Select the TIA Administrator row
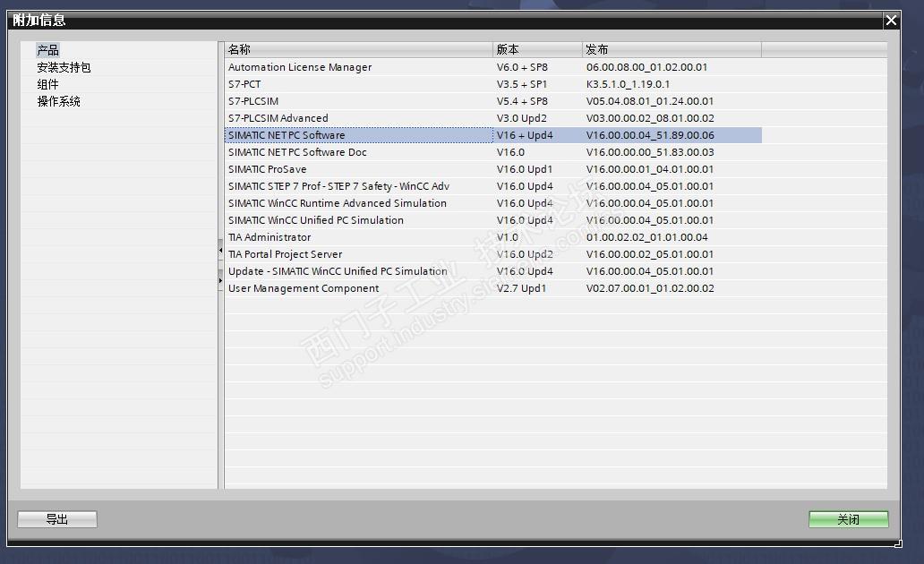Image resolution: width=924 pixels, height=564 pixels. click(493, 237)
